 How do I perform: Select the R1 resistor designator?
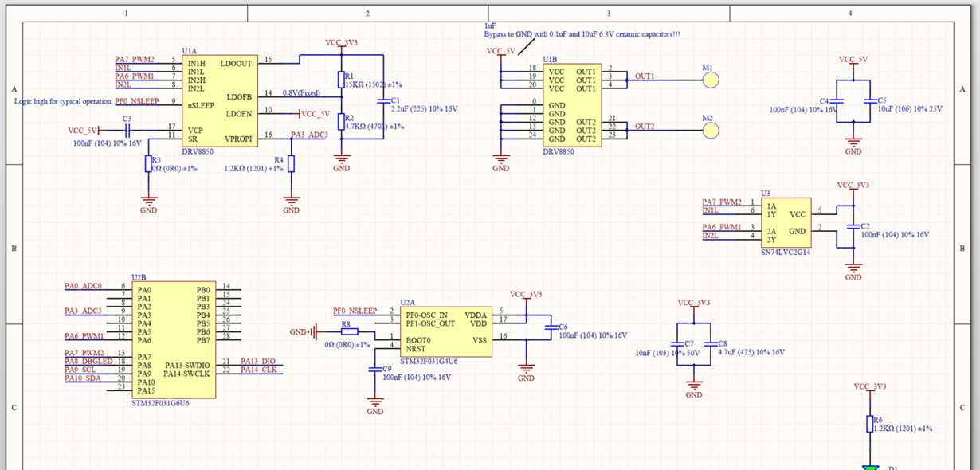pos(349,76)
